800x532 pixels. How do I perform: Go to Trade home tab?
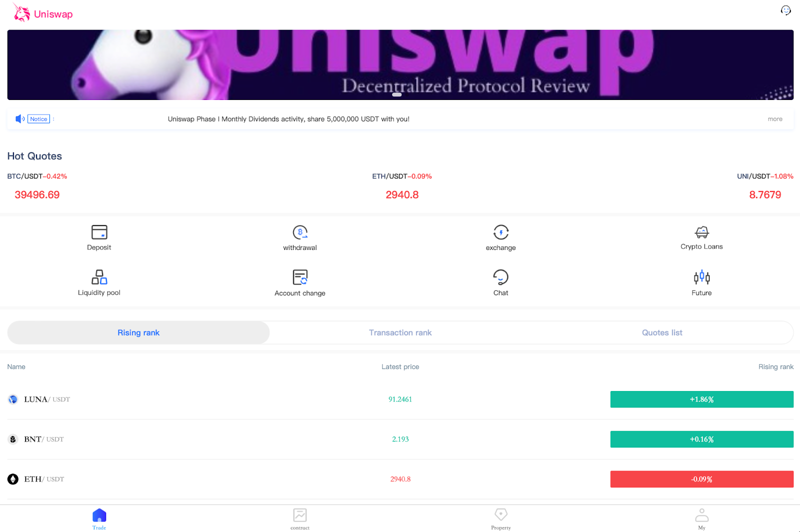99,519
